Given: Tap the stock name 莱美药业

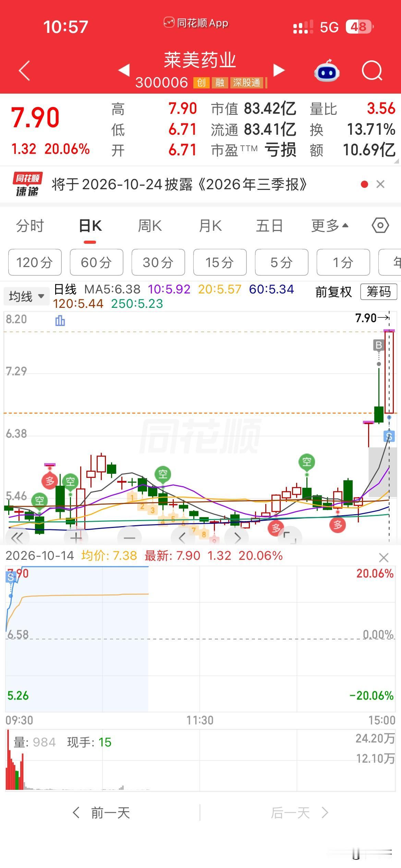Looking at the screenshot, I should (200, 60).
